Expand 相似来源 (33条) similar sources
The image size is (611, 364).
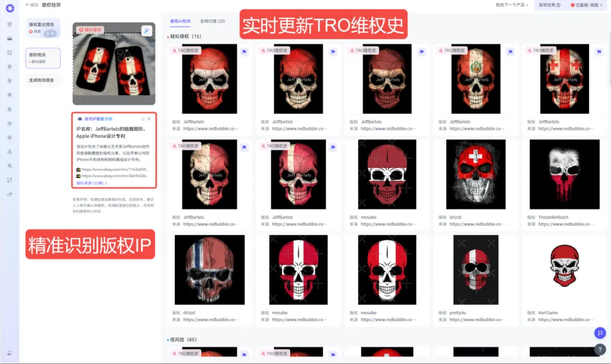(x=92, y=183)
